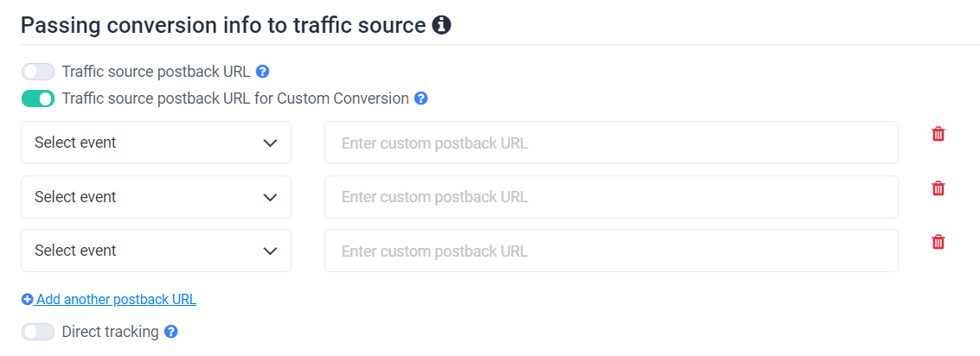Click the third custom postback URL input

pyautogui.click(x=611, y=251)
